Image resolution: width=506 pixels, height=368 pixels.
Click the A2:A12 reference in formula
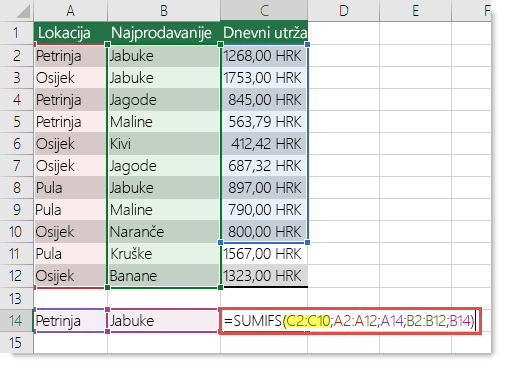click(x=355, y=321)
